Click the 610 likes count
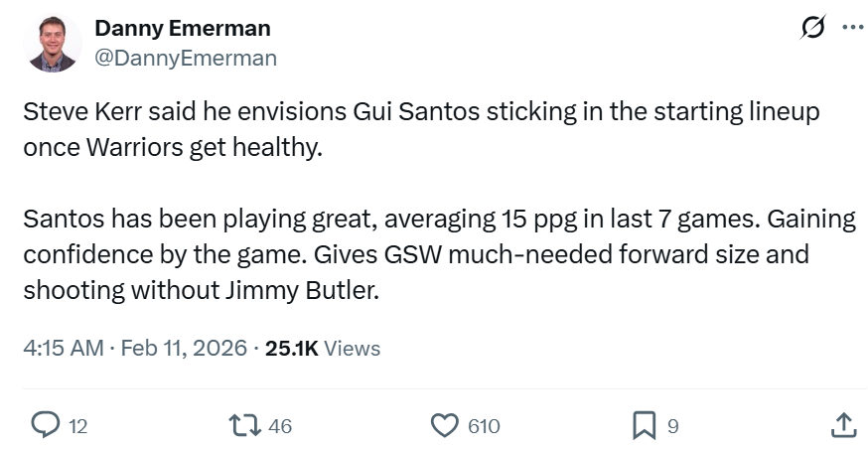The image size is (868, 451). (x=484, y=426)
